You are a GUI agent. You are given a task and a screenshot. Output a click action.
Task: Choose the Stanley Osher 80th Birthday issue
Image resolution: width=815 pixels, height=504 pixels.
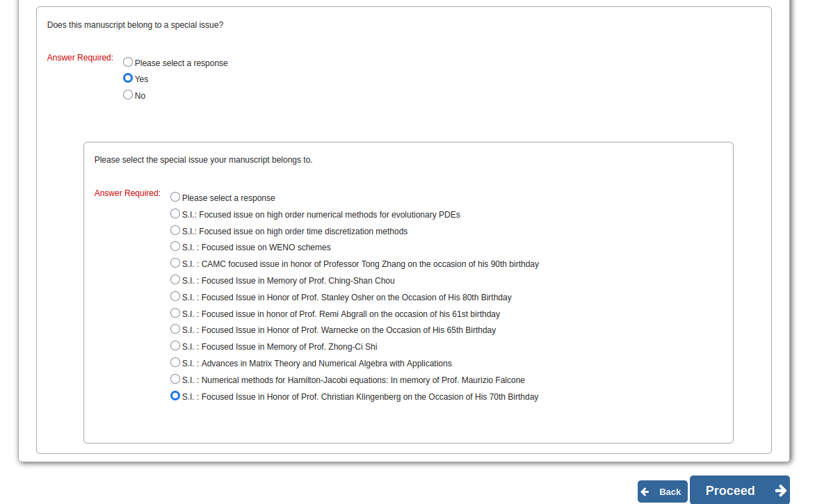pyautogui.click(x=175, y=297)
